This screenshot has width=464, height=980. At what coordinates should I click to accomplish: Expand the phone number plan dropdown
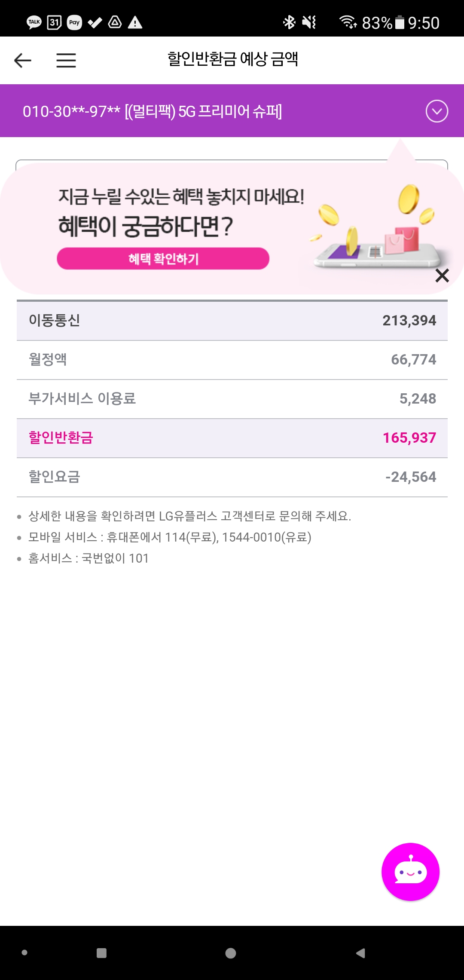(437, 111)
